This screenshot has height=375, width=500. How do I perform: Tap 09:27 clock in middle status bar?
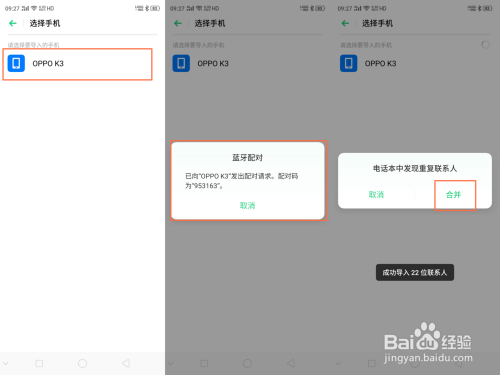point(177,8)
